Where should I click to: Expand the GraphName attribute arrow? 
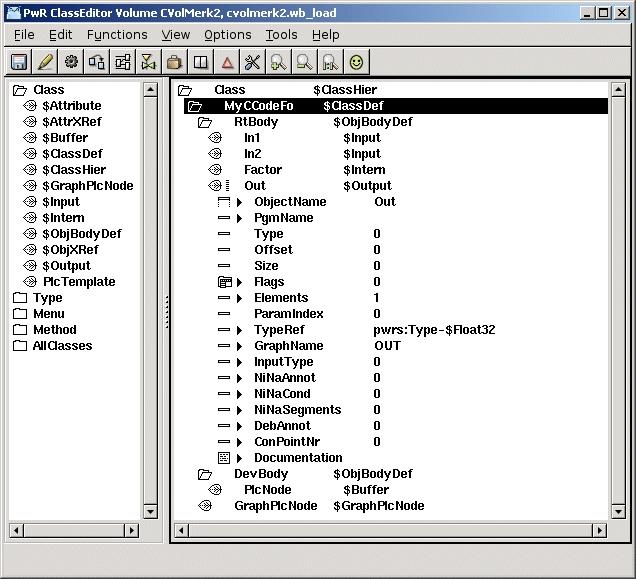click(239, 346)
